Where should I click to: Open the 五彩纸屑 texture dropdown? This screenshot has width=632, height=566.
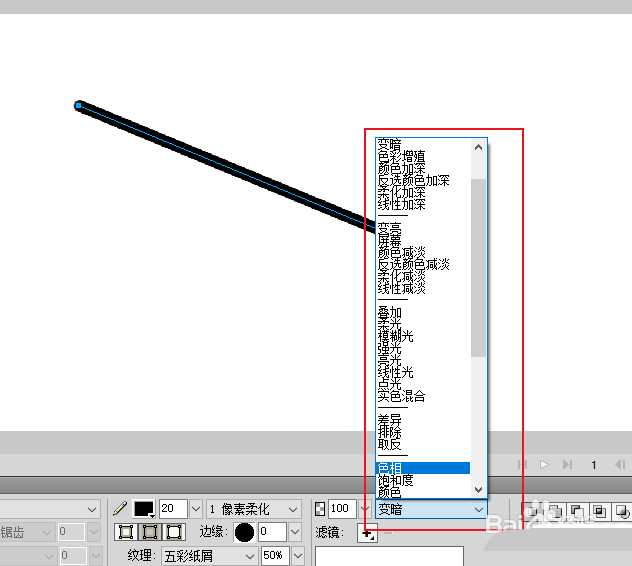[208, 555]
